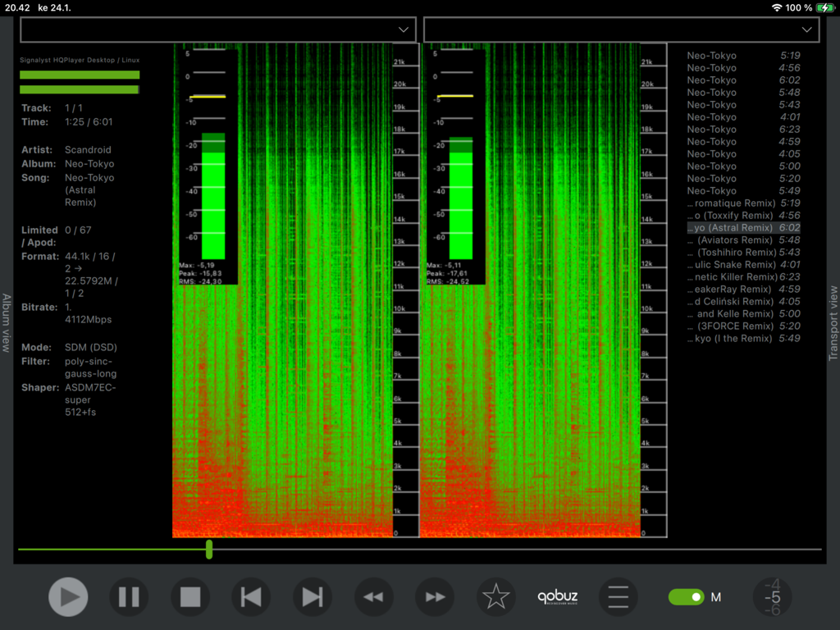Click the seek bar position handle
The image size is (840, 630).
pos(209,549)
